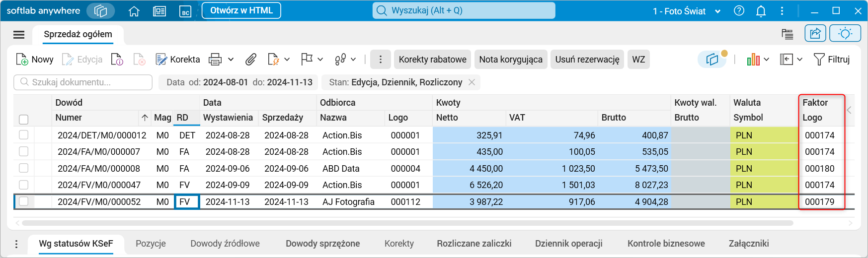Click the lightbulb hints icon
This screenshot has width=868, height=258.
[845, 33]
